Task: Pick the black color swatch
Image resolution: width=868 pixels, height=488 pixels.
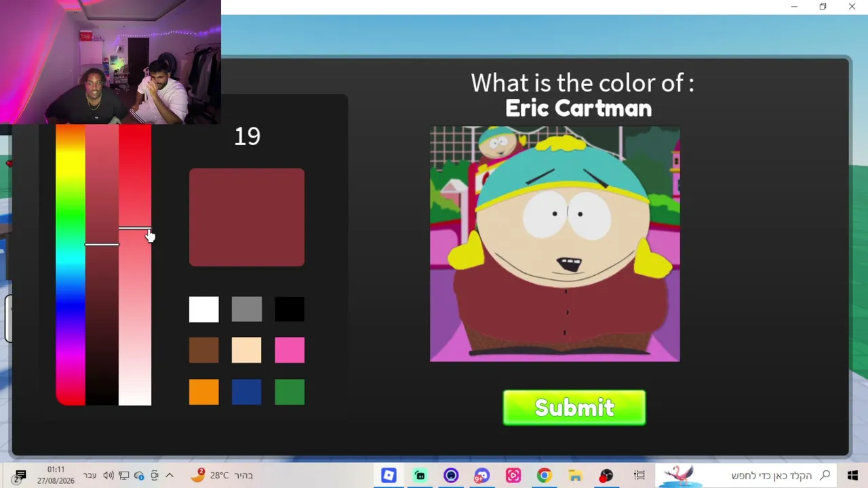Action: click(x=290, y=309)
